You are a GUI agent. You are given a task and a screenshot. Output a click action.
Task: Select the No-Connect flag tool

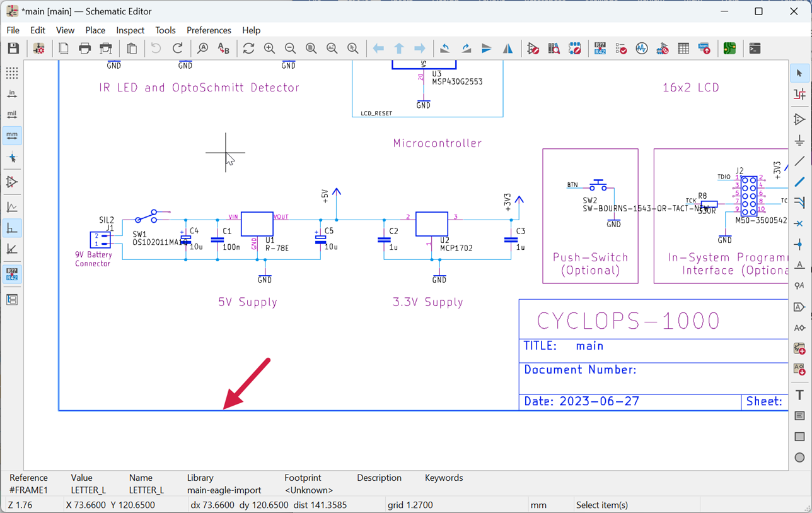click(x=799, y=223)
